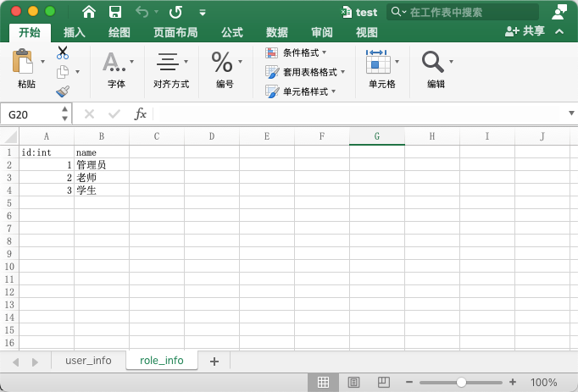Click the Redo arrow icon
The width and height of the screenshot is (578, 392).
click(175, 12)
